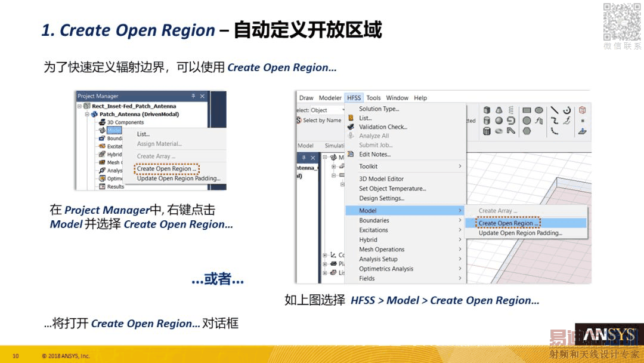Screen dimensions: 644x363
Task: Click Solution Type in HFSS menu
Action: click(379, 109)
